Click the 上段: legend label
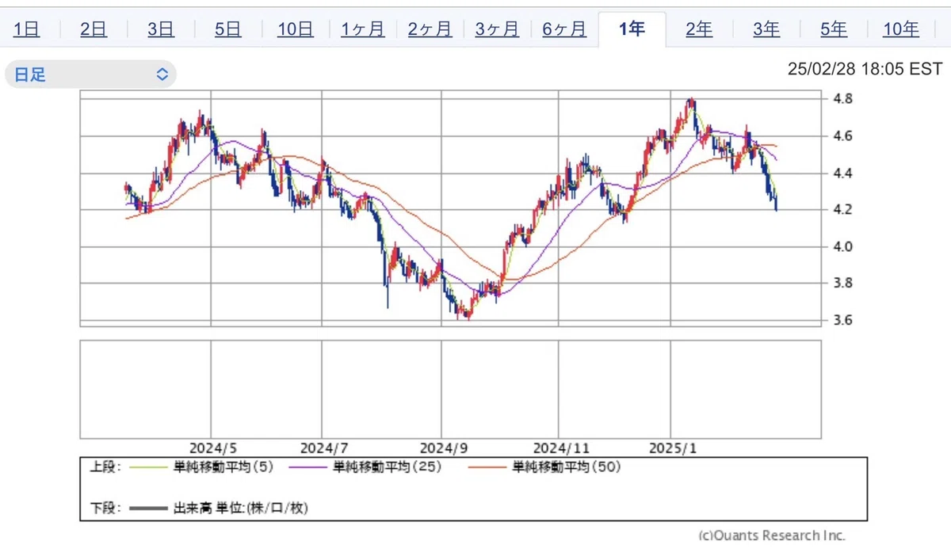951x560 pixels. pos(105,467)
